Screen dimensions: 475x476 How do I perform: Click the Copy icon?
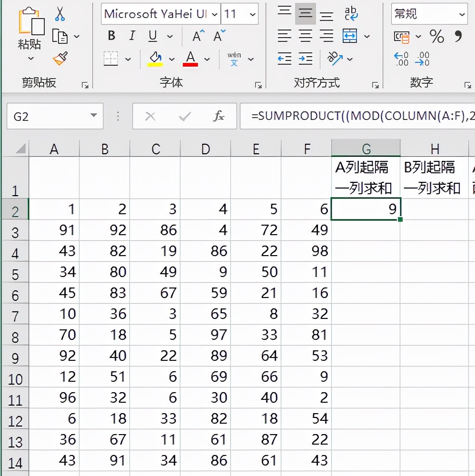(x=60, y=37)
